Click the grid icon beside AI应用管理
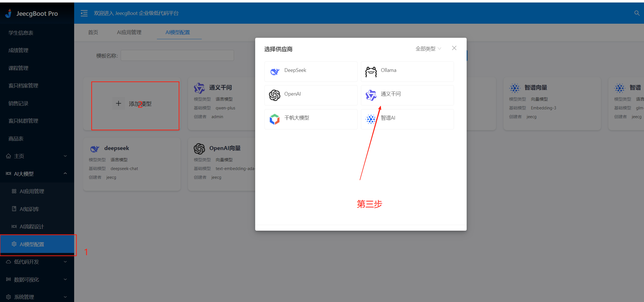The width and height of the screenshot is (644, 302). pyautogui.click(x=14, y=191)
